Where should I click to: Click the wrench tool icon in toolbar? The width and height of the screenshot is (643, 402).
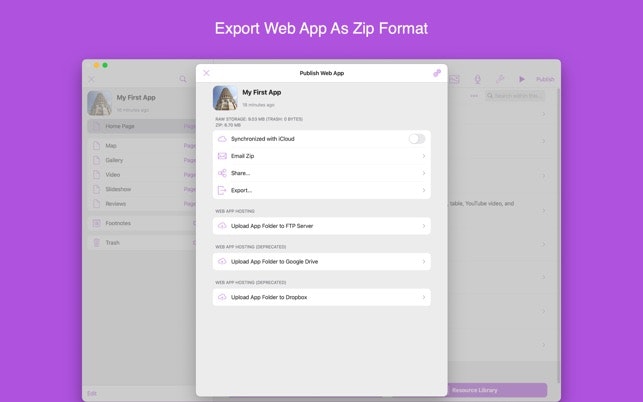[x=499, y=79]
